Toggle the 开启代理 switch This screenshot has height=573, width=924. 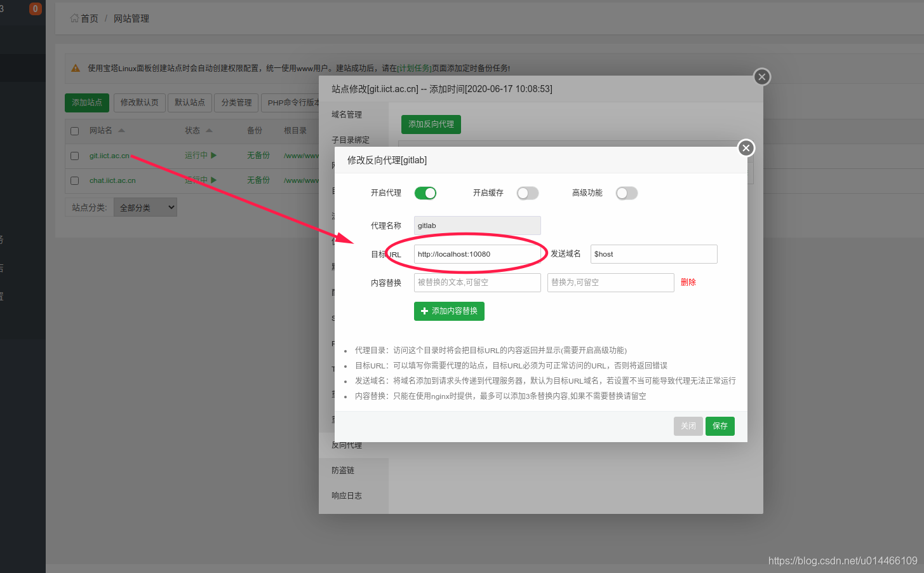point(425,193)
